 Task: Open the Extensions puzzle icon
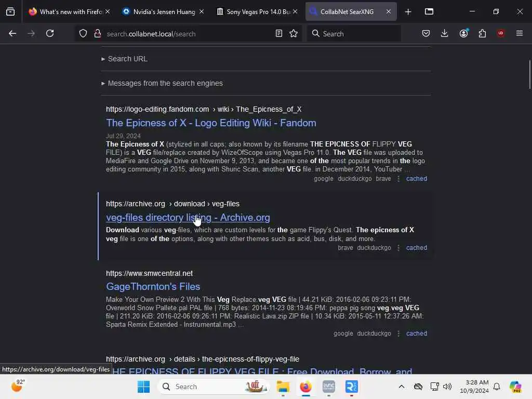point(482,33)
